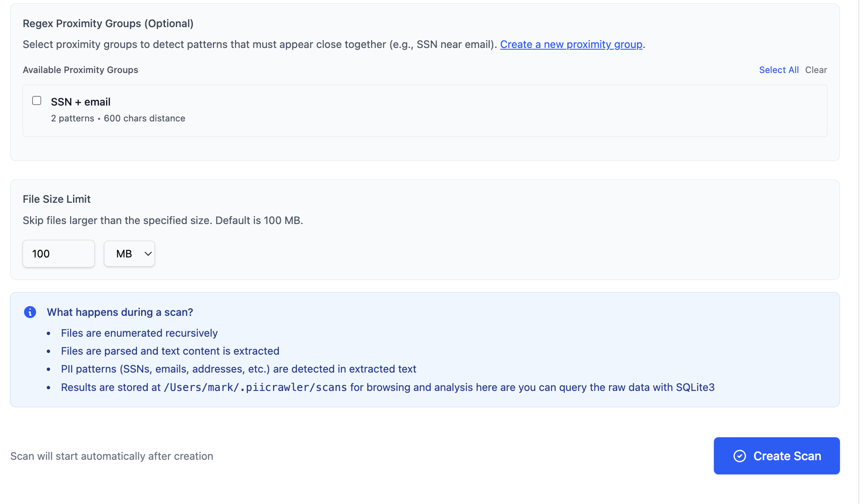Click 'Scan will start automatically after creation' note
The image size is (860, 504).
(x=112, y=456)
